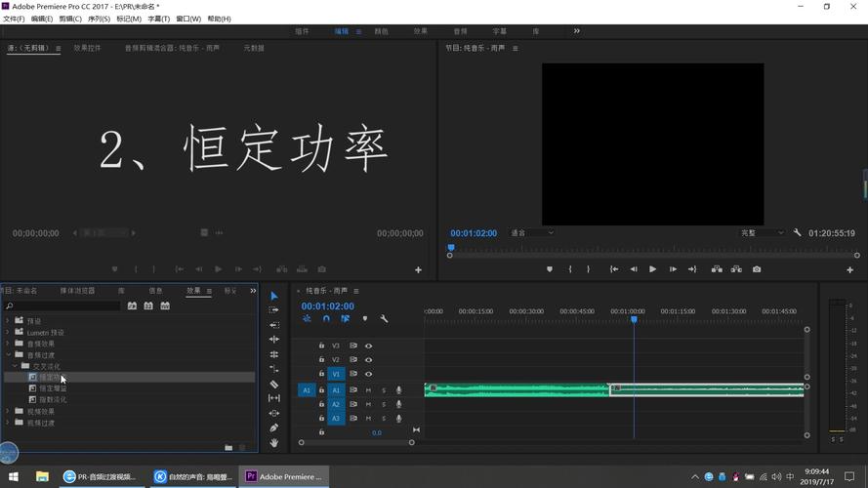The height and width of the screenshot is (488, 868).
Task: Expand the Lumetri presets folder
Action: click(x=7, y=333)
